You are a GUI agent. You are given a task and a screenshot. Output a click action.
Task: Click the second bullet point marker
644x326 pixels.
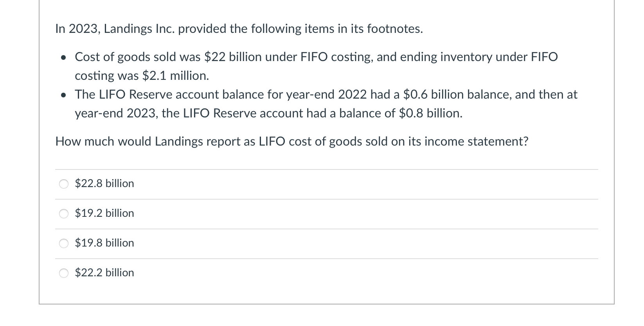pos(63,95)
